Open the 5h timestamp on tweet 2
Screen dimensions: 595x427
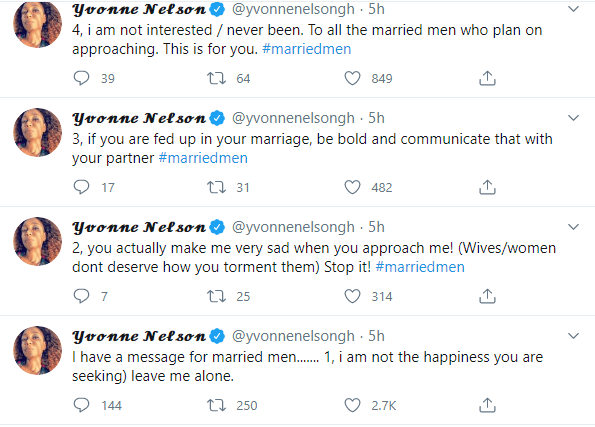point(376,227)
